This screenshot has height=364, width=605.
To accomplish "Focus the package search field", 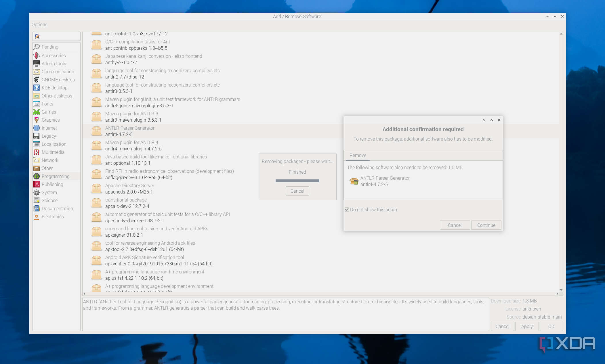I will pyautogui.click(x=59, y=36).
